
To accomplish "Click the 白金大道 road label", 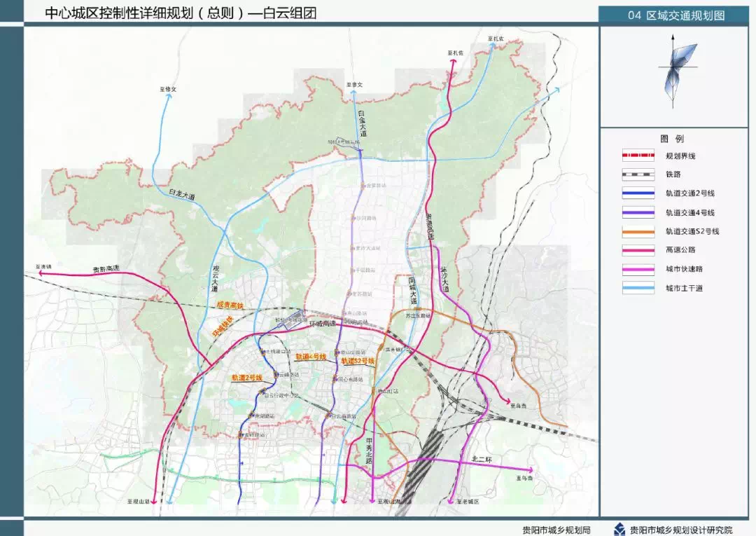I will click(363, 123).
